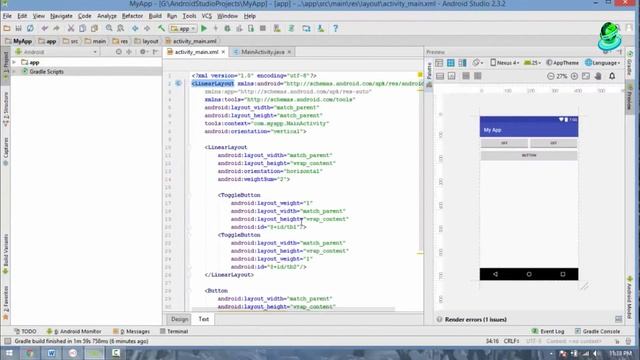Click the SDK Manager download icon

click(x=321, y=29)
